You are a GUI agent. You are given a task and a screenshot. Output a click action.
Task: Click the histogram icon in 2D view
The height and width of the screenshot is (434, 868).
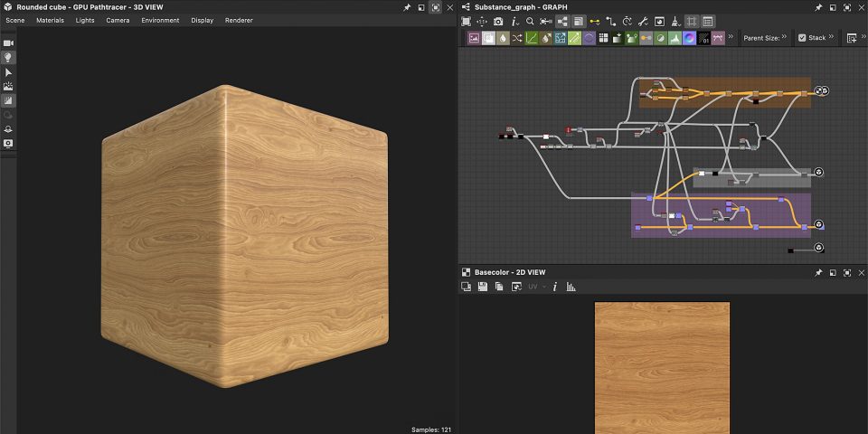click(571, 287)
